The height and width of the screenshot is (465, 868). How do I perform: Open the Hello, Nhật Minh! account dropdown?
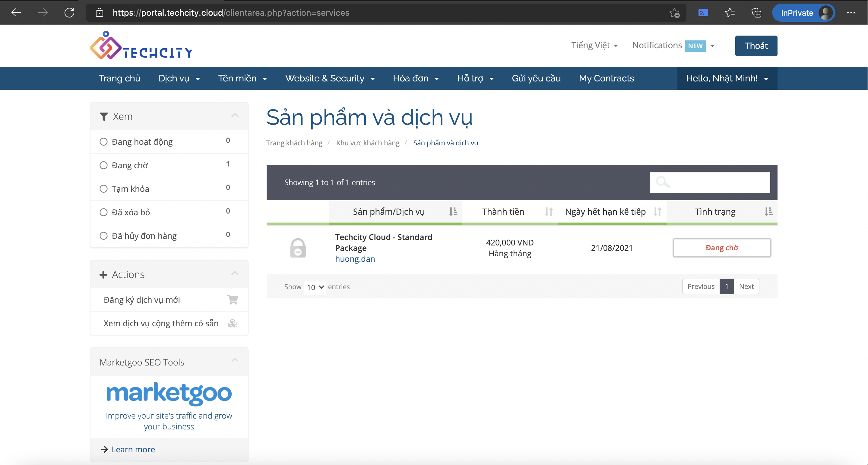click(x=727, y=78)
